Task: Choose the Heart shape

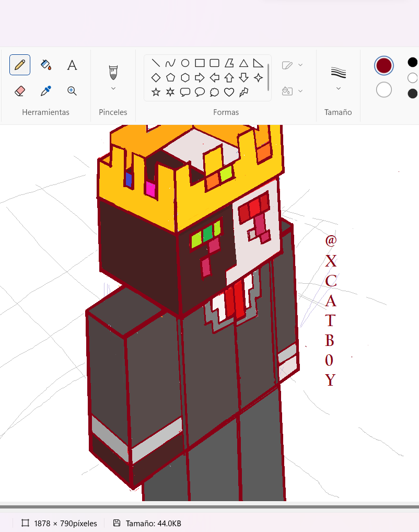Action: tap(229, 92)
